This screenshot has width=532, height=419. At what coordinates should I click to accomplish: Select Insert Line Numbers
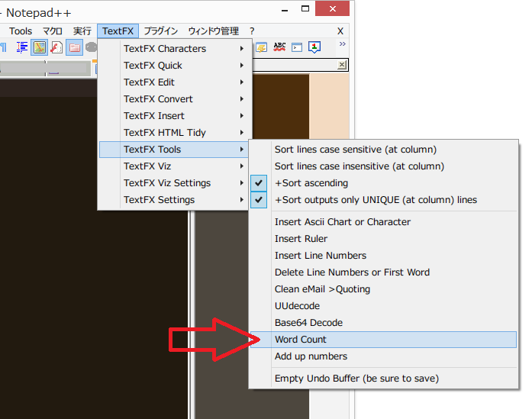point(383,256)
